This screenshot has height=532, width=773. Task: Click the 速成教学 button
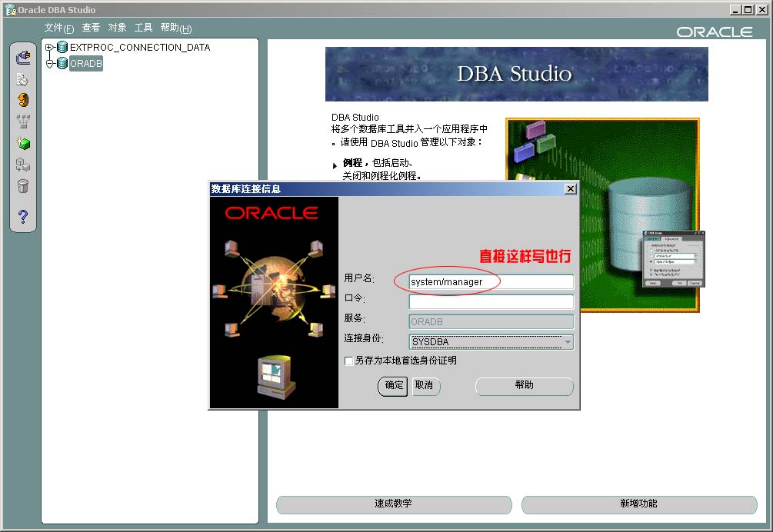coord(393,504)
